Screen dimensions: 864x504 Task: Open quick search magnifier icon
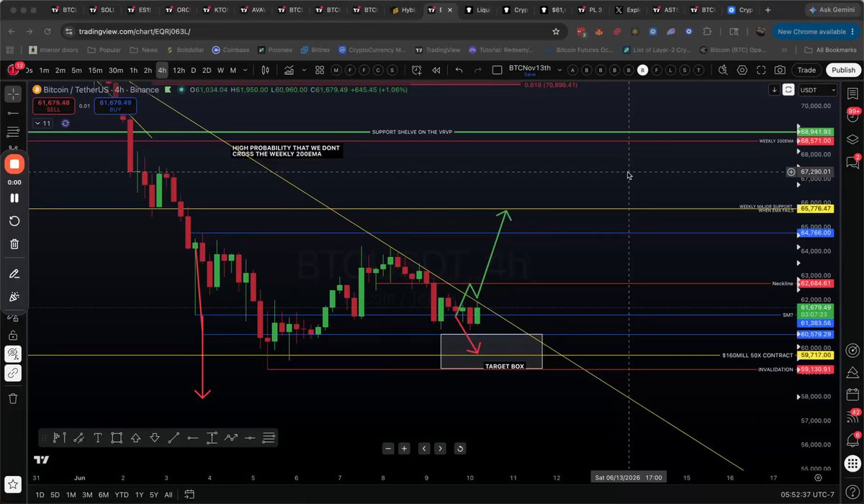click(x=723, y=70)
